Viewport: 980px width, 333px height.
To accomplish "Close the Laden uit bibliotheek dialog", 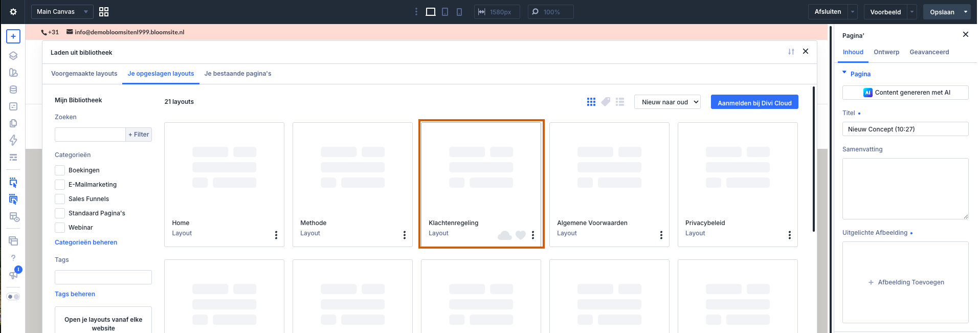I will pyautogui.click(x=806, y=51).
